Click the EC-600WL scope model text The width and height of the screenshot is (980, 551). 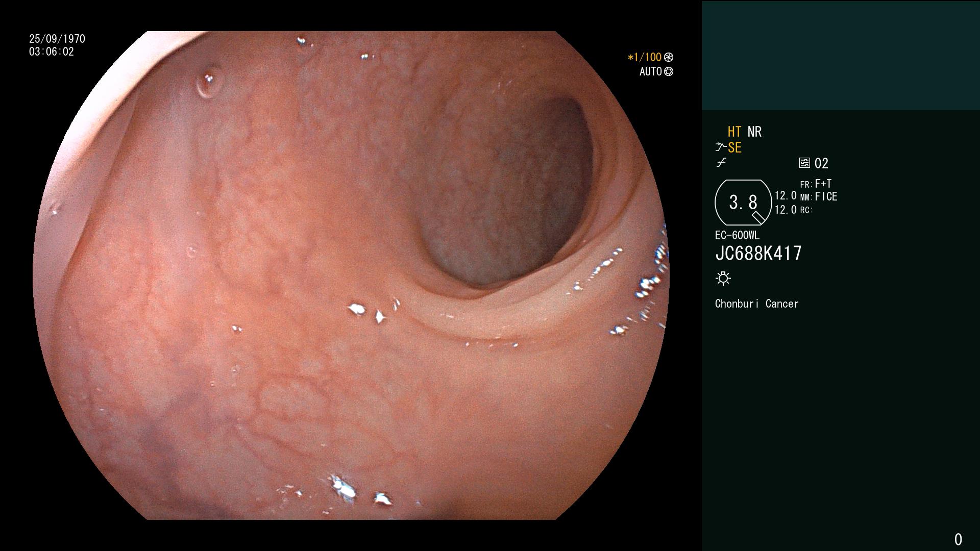click(737, 235)
